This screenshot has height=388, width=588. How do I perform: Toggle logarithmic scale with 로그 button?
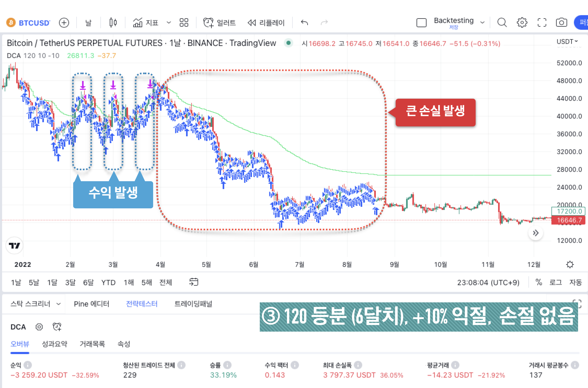(x=556, y=282)
